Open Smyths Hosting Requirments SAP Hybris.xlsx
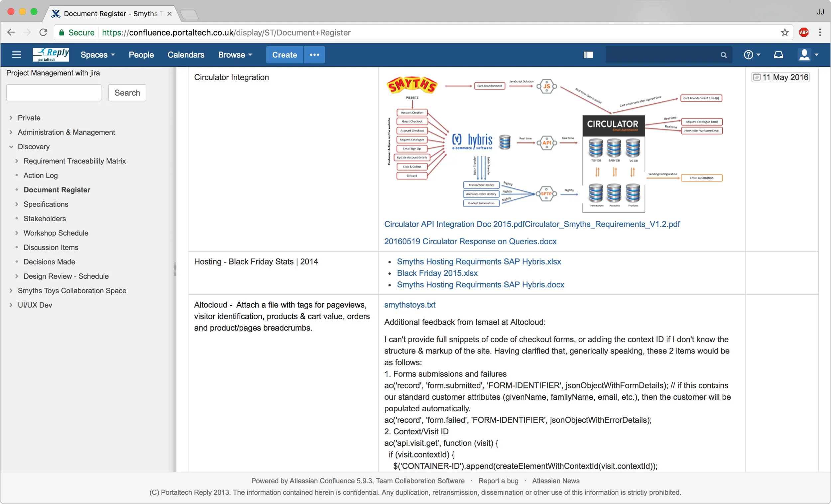This screenshot has width=831, height=504. 479,261
